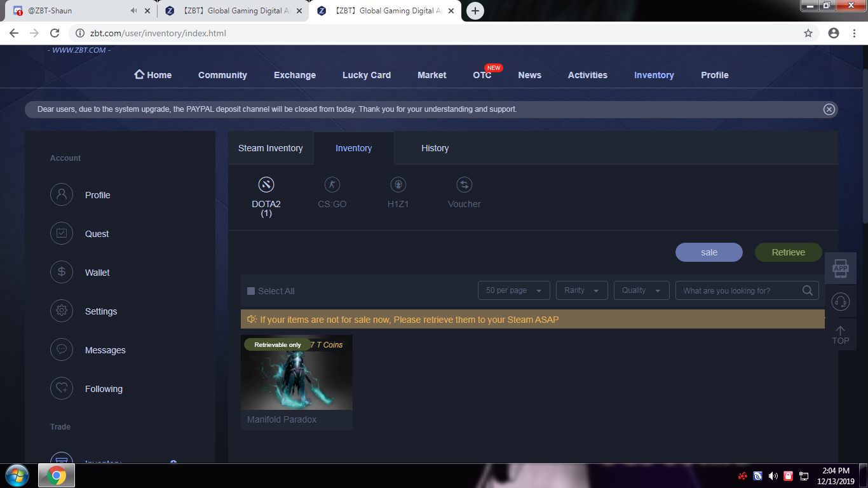Click the Retrieve button

[x=789, y=252]
